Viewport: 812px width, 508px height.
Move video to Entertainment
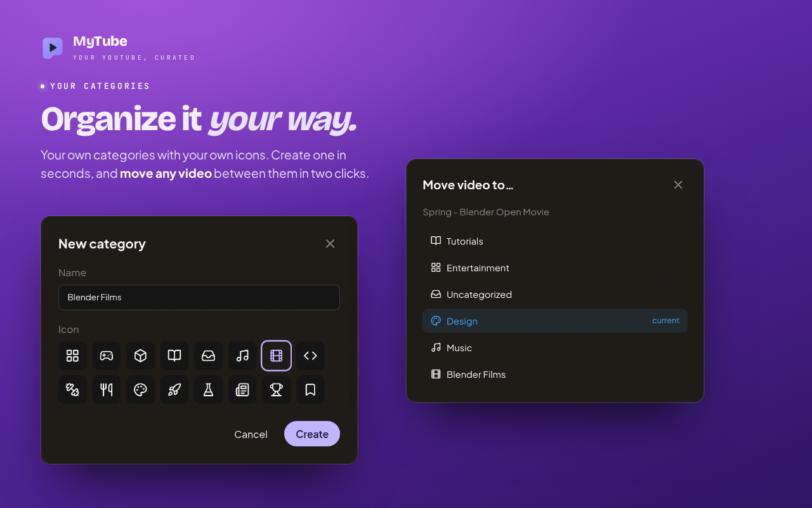[x=555, y=268]
